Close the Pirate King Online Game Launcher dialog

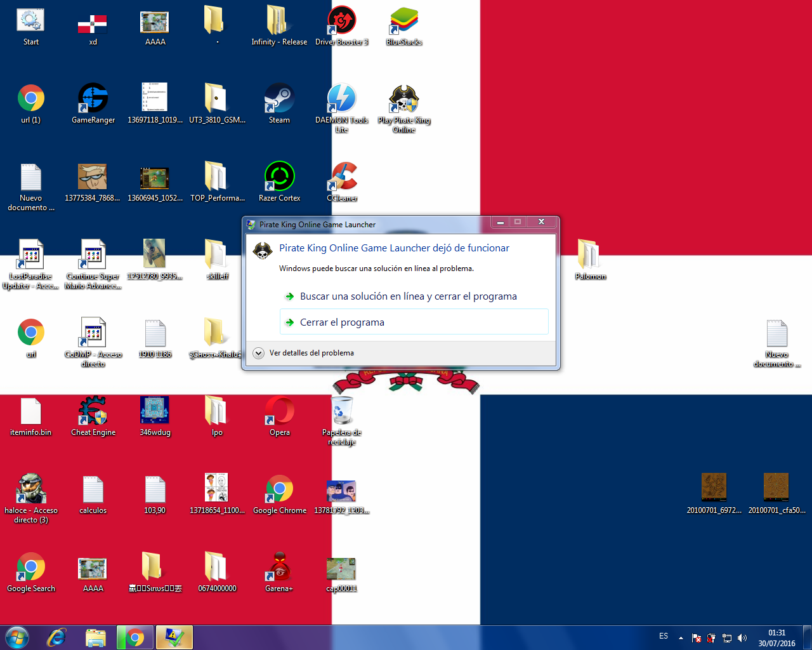click(x=541, y=222)
